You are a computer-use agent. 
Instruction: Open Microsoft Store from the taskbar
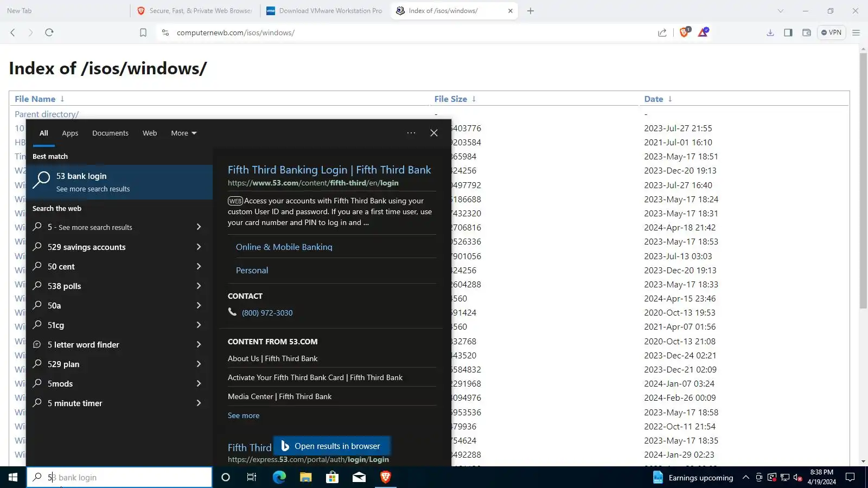point(332,477)
